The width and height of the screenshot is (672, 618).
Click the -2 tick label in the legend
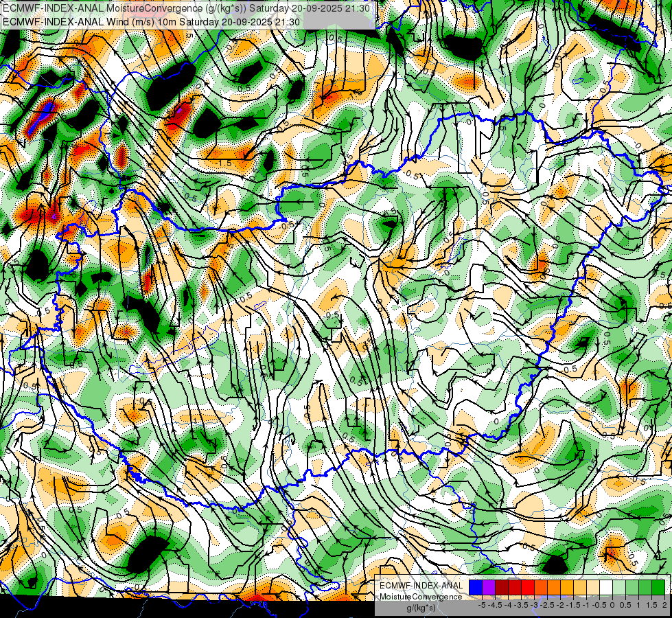tap(560, 605)
